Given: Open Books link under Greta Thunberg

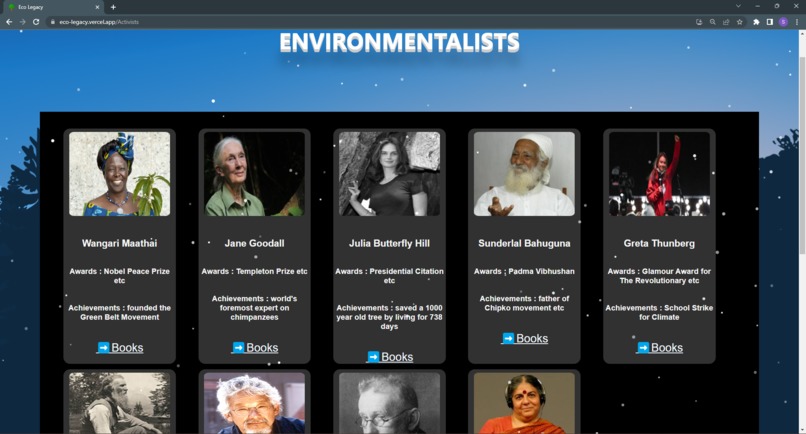Looking at the screenshot, I should point(660,348).
